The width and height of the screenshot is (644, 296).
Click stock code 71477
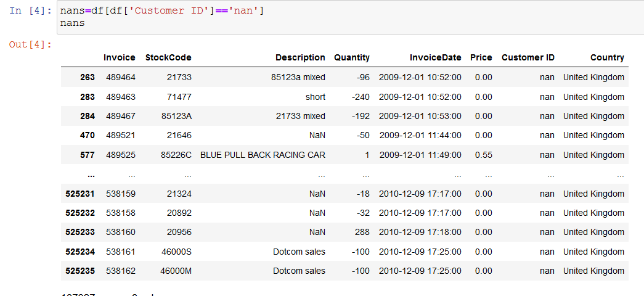(179, 97)
